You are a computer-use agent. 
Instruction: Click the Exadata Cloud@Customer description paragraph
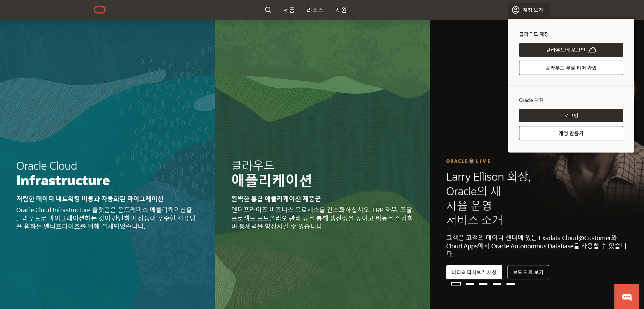(536, 246)
